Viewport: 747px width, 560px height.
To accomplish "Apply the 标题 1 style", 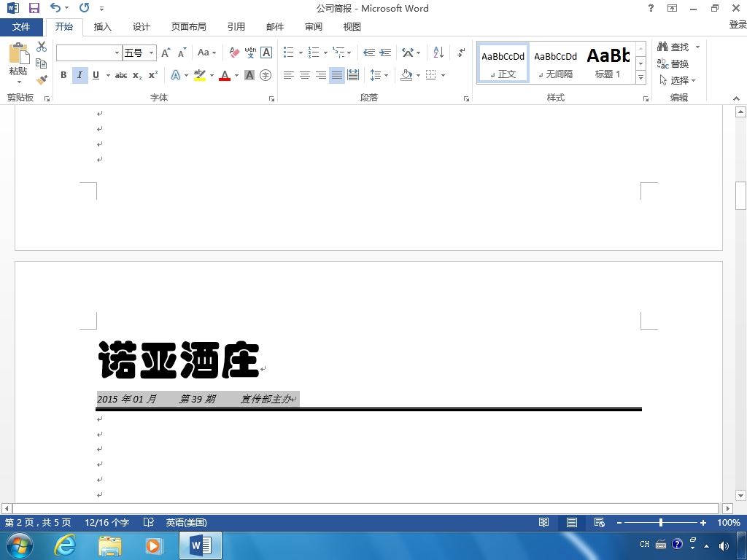I will [608, 63].
